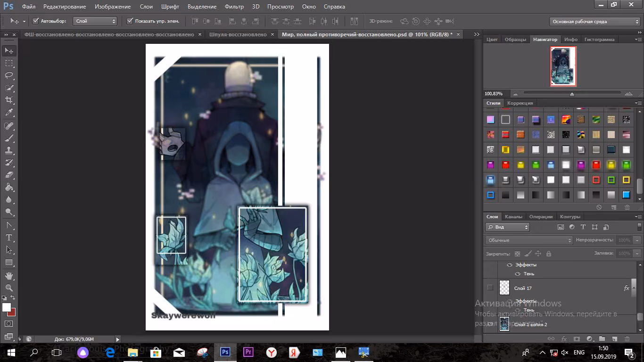Link layers in Layers panel

(x=551, y=338)
